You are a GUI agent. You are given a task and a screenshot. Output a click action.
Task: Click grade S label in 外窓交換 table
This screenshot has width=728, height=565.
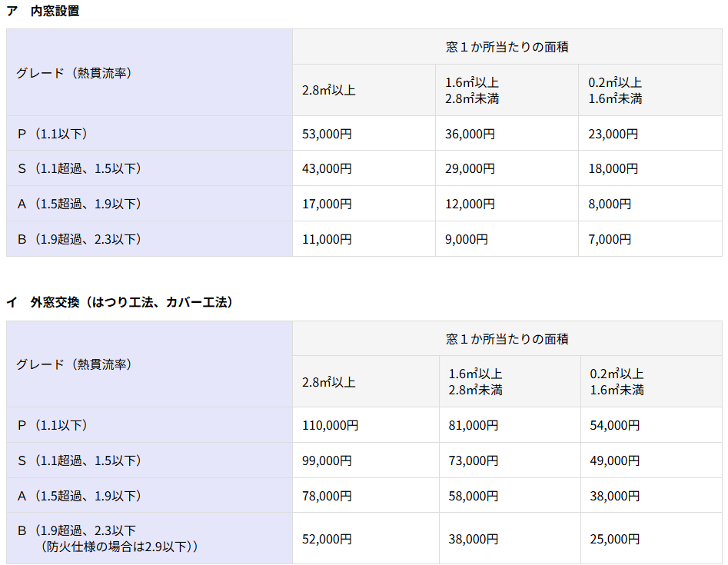(x=79, y=460)
